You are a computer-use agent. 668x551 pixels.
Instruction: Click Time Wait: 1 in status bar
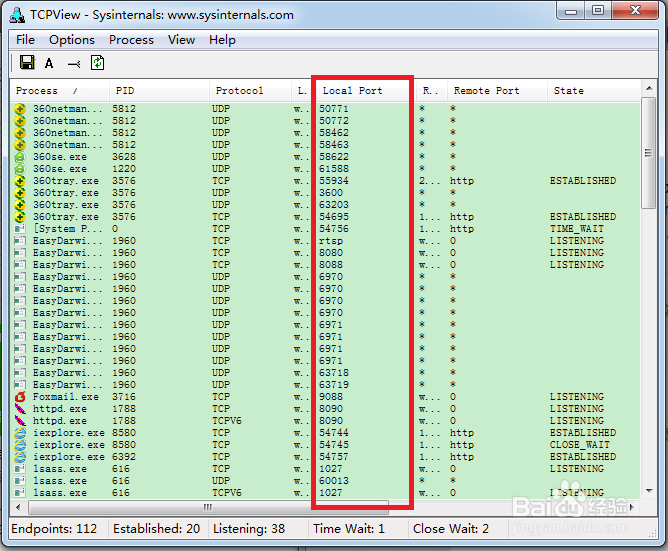pos(349,529)
